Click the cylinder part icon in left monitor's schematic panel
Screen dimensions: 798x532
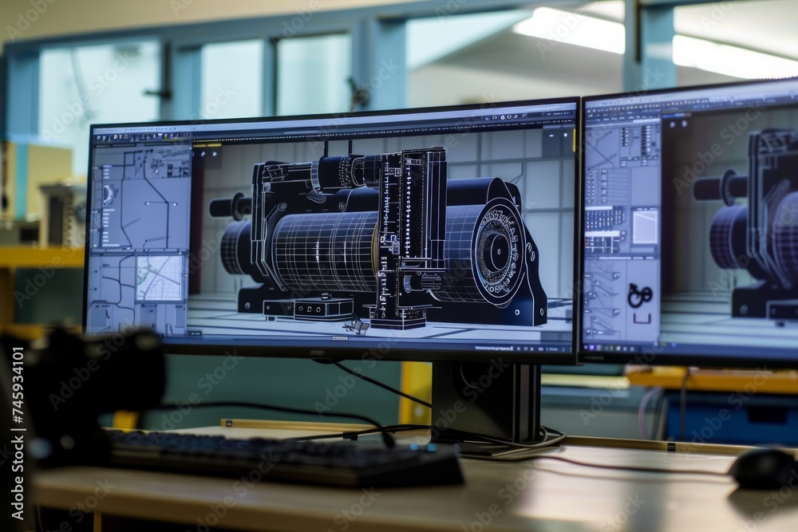(x=109, y=196)
